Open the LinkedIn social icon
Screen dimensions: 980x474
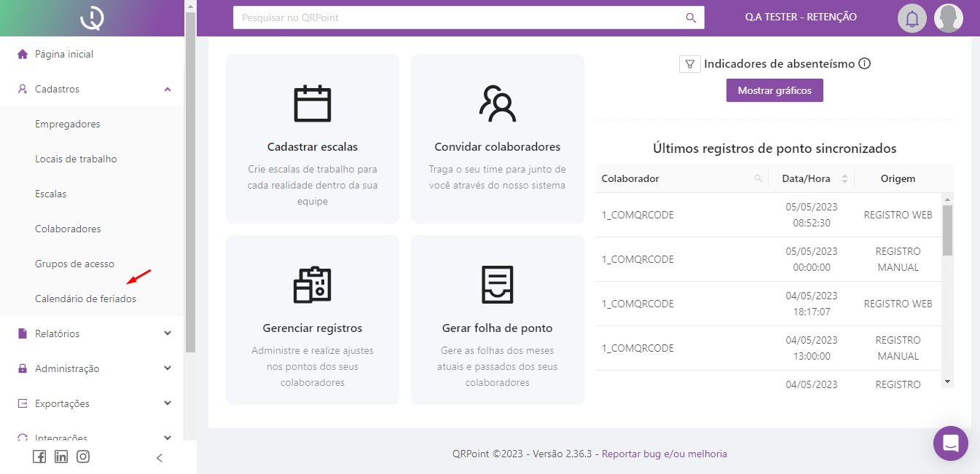(61, 457)
